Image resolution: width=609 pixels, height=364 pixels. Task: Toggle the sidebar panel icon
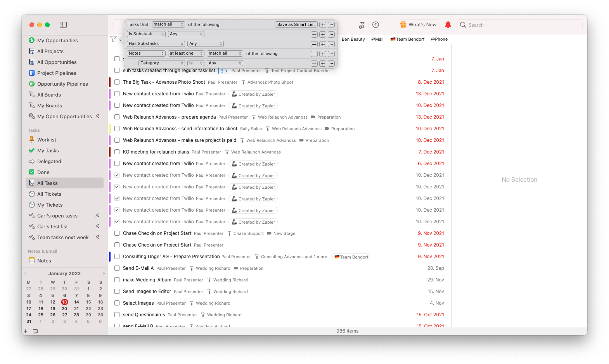[x=63, y=25]
